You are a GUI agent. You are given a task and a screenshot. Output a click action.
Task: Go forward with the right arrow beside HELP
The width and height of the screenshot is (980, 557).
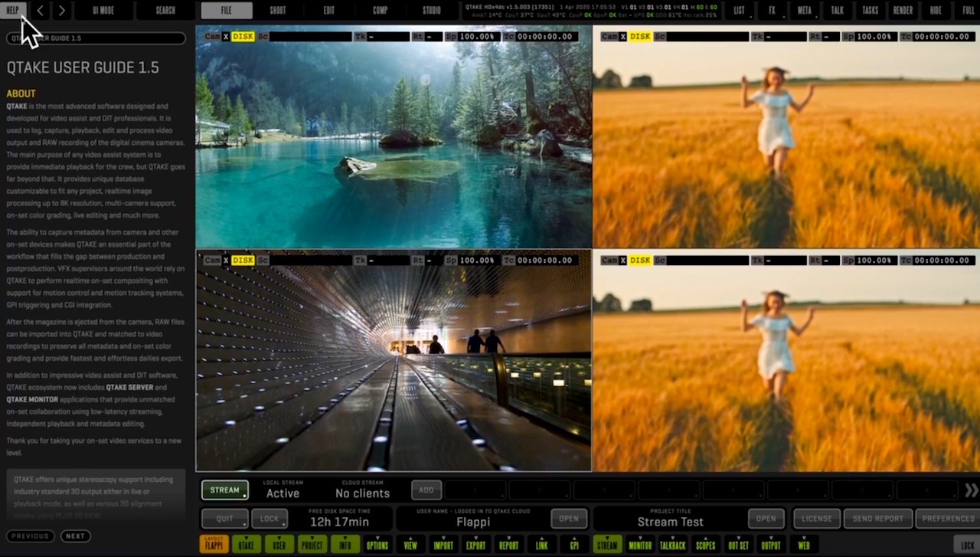tap(62, 11)
